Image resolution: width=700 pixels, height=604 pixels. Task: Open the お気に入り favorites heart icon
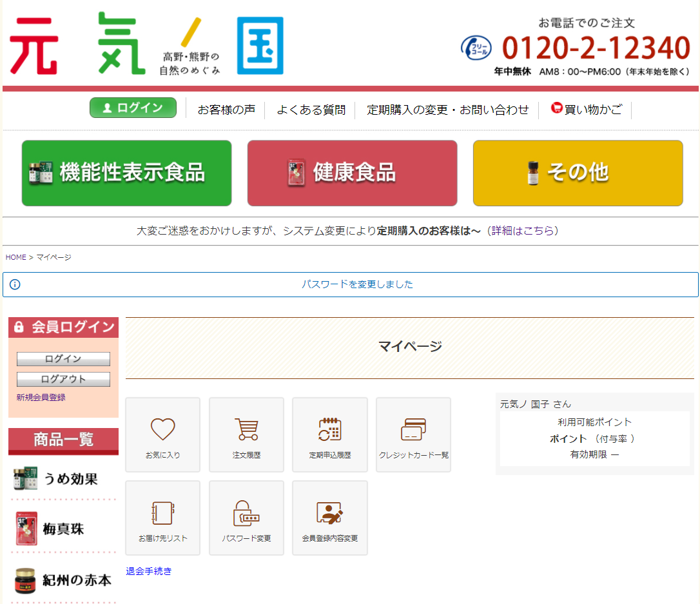(162, 434)
